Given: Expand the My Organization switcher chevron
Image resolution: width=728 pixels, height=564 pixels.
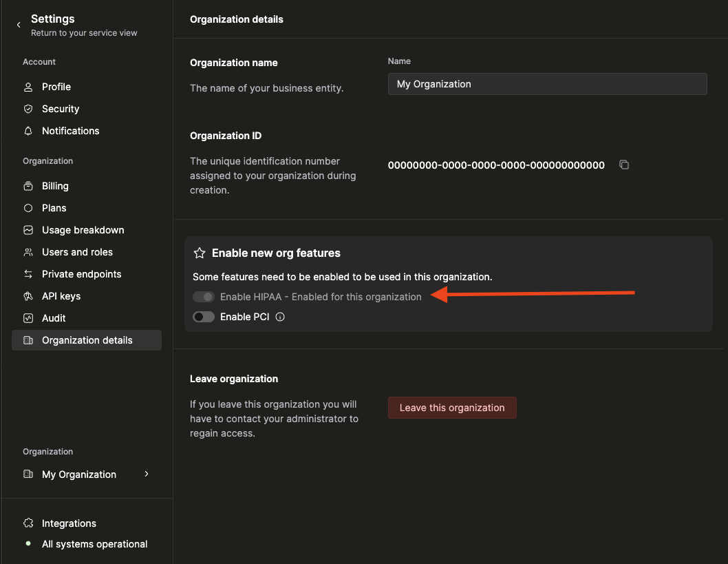Looking at the screenshot, I should [147, 474].
